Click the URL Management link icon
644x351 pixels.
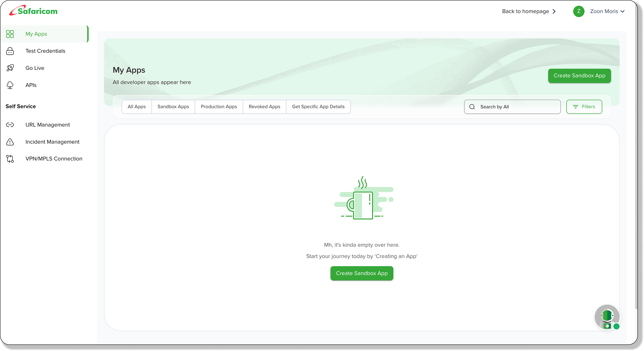(x=10, y=125)
